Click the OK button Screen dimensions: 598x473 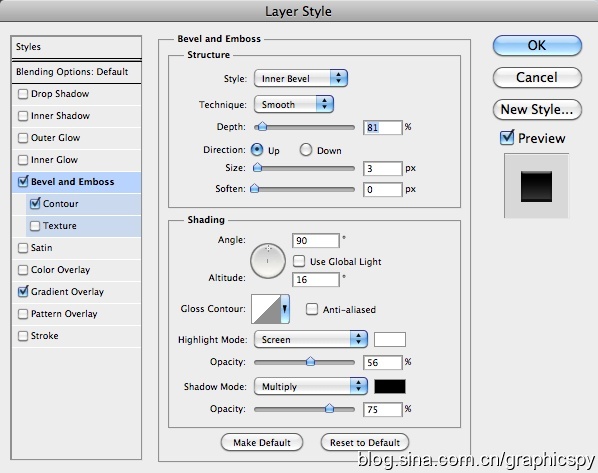pos(537,46)
